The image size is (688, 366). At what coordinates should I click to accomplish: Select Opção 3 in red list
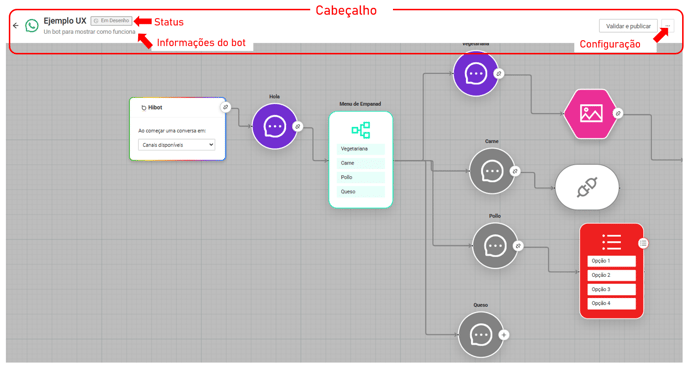[612, 290]
